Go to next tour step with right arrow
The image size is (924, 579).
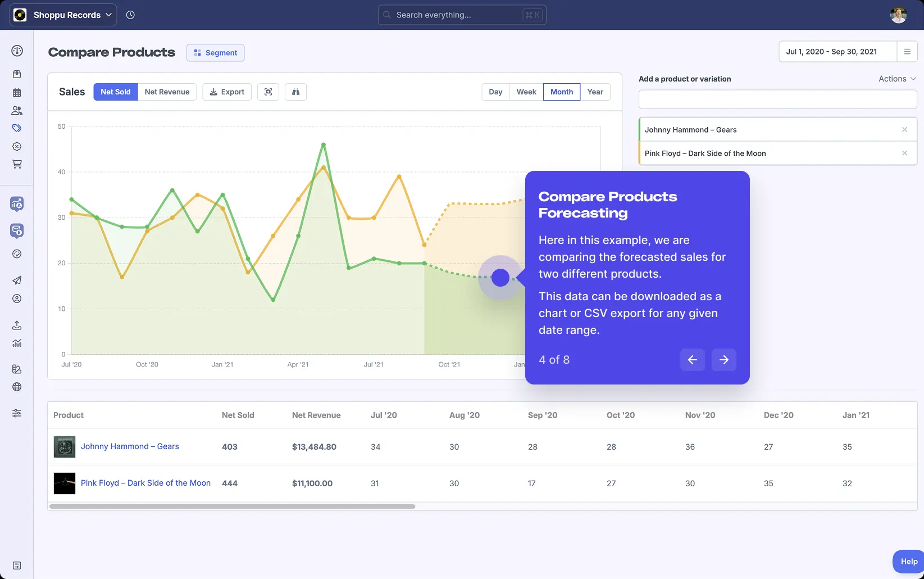click(723, 360)
